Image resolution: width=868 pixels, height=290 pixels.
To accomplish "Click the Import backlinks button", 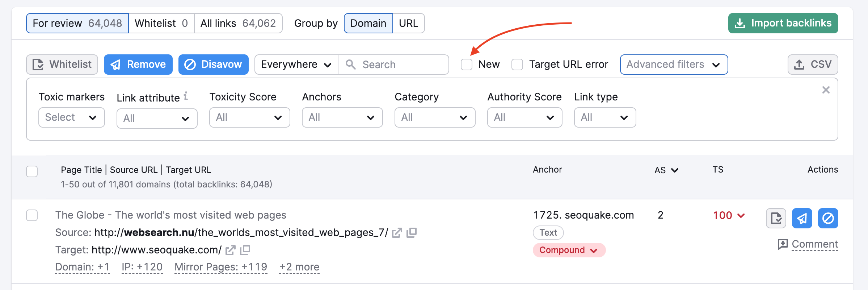I will coord(783,23).
